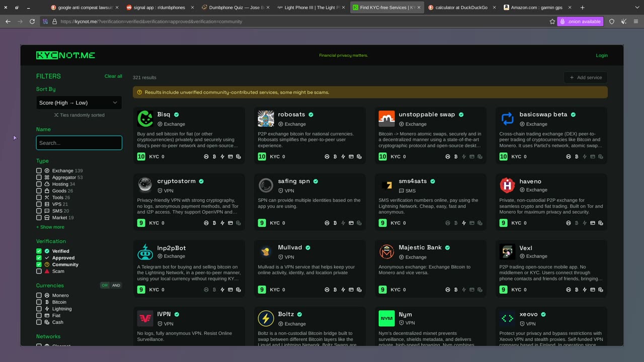
Task: Open the Mullvad service title
Action: click(x=290, y=248)
